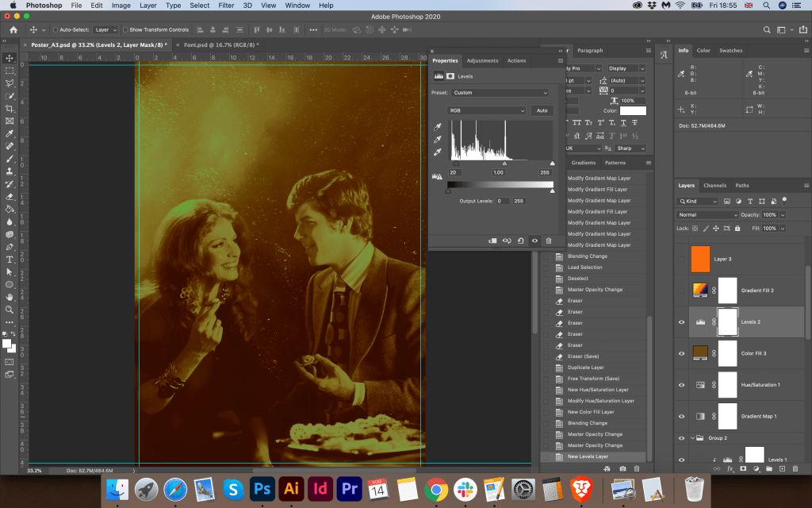This screenshot has width=812, height=508.
Task: Click the clip to layer icon in Properties
Action: pyautogui.click(x=492, y=241)
